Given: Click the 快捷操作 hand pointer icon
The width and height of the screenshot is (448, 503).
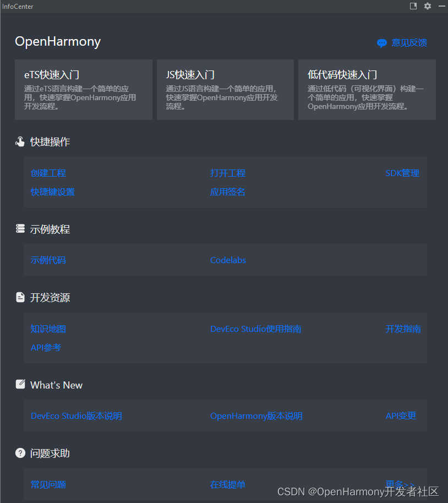Looking at the screenshot, I should 20,141.
